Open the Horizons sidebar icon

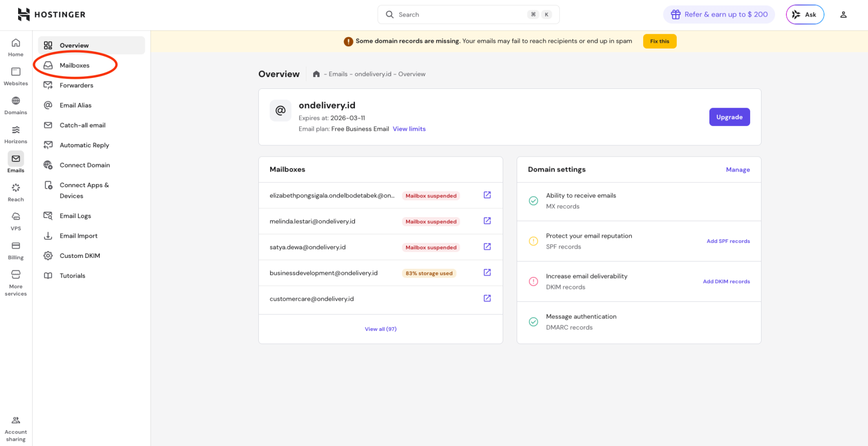(16, 130)
